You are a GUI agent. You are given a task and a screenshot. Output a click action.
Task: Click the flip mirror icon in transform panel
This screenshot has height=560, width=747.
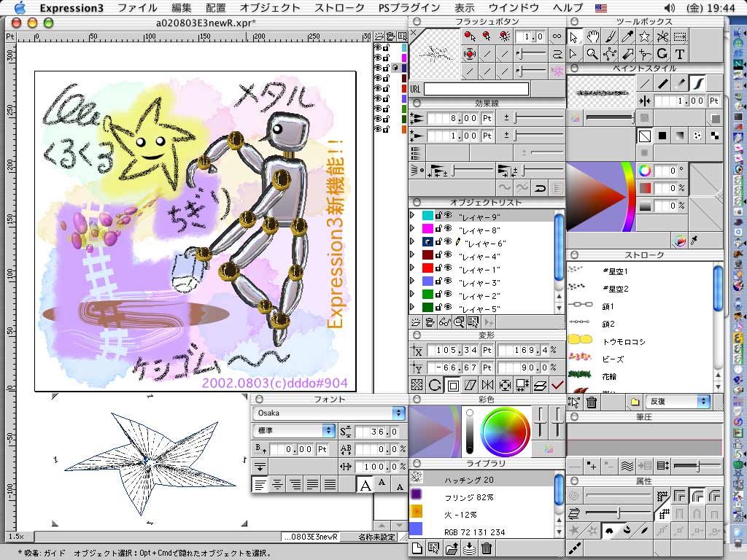487,385
